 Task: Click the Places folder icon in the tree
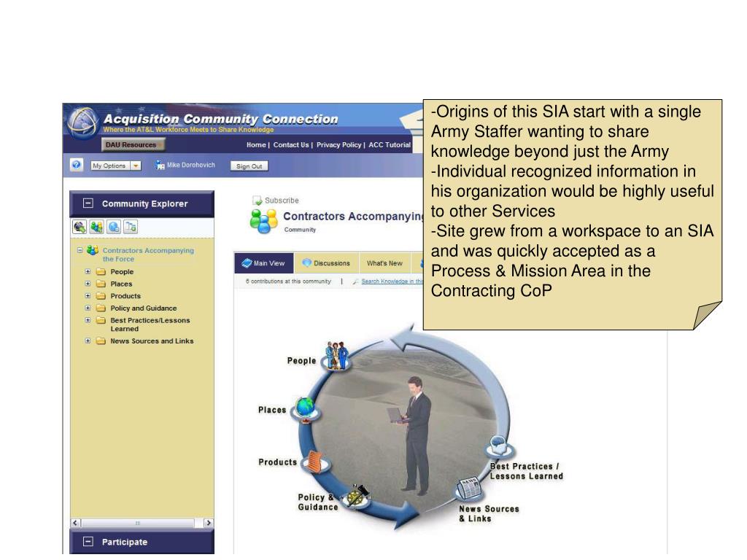101,284
